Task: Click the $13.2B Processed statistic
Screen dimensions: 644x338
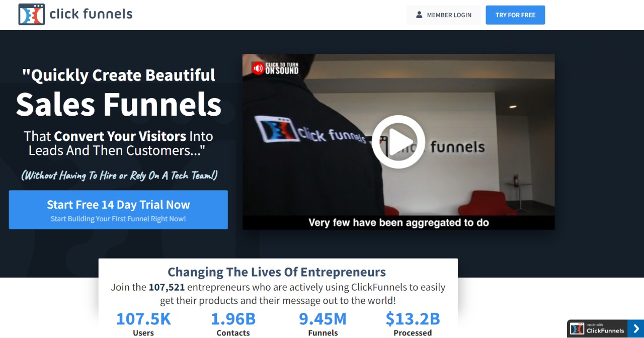Action: [x=413, y=324]
